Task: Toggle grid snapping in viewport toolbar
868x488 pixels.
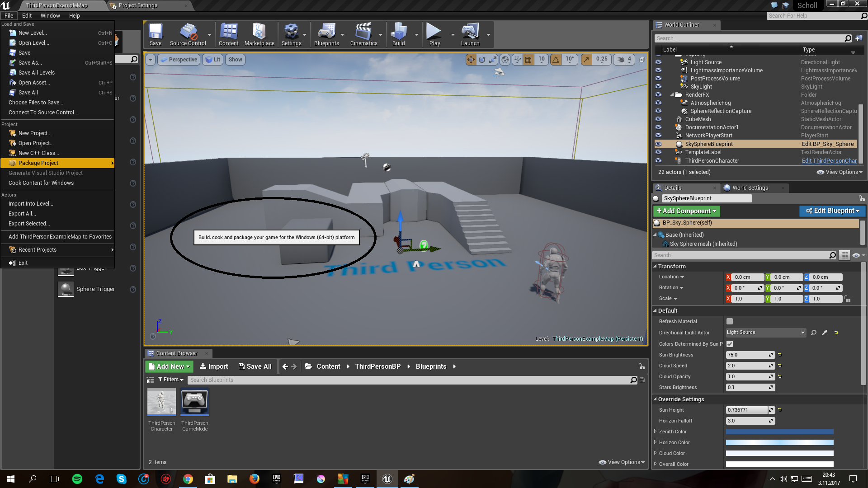Action: tap(528, 60)
